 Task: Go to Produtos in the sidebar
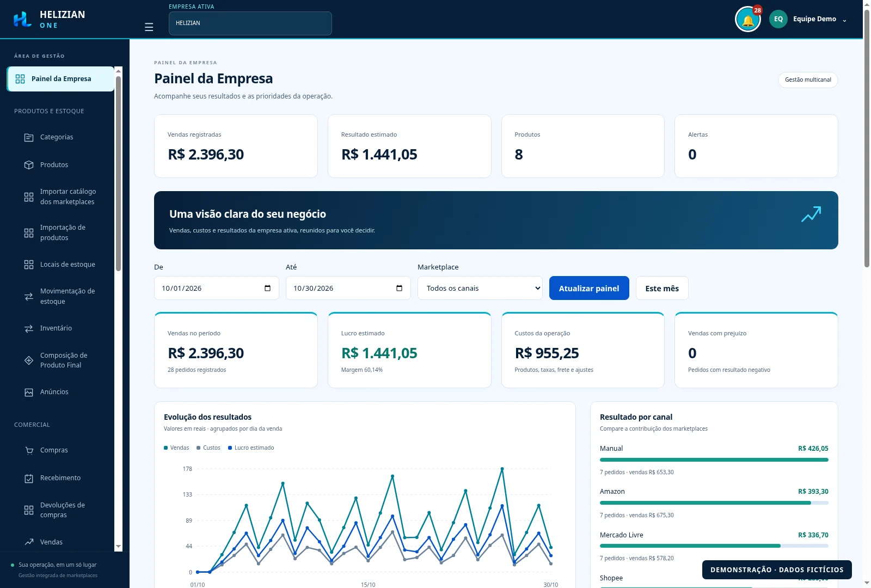(x=54, y=165)
